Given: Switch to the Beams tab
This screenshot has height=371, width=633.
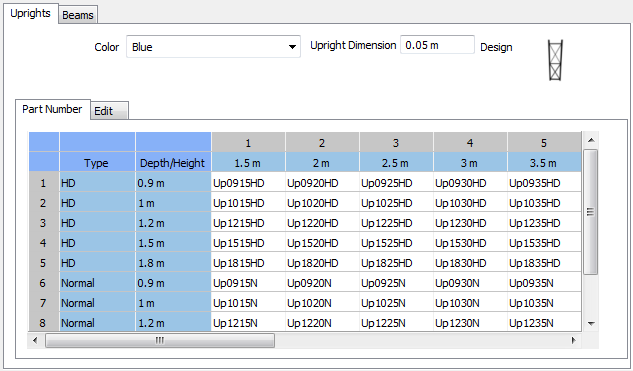Looking at the screenshot, I should tap(78, 15).
